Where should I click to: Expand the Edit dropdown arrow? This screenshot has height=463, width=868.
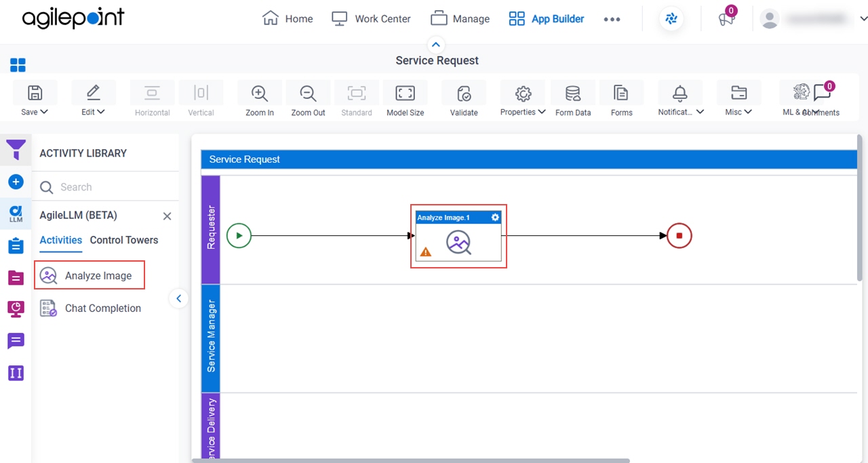pyautogui.click(x=101, y=112)
